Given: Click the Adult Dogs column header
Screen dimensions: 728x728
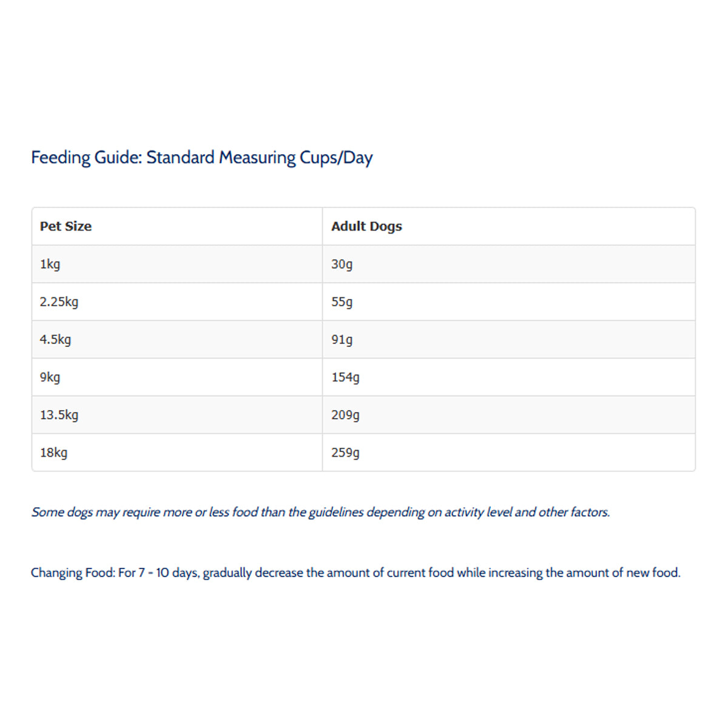Looking at the screenshot, I should (x=366, y=226).
